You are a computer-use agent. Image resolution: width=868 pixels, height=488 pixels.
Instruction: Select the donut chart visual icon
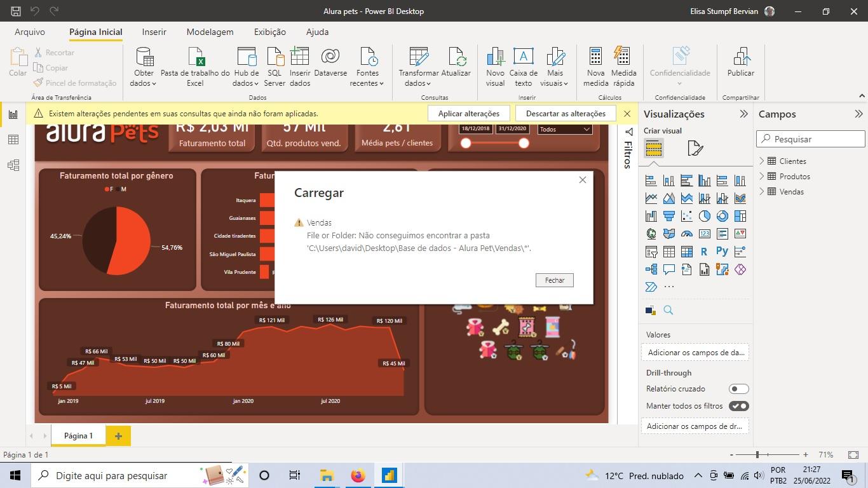[x=722, y=217]
